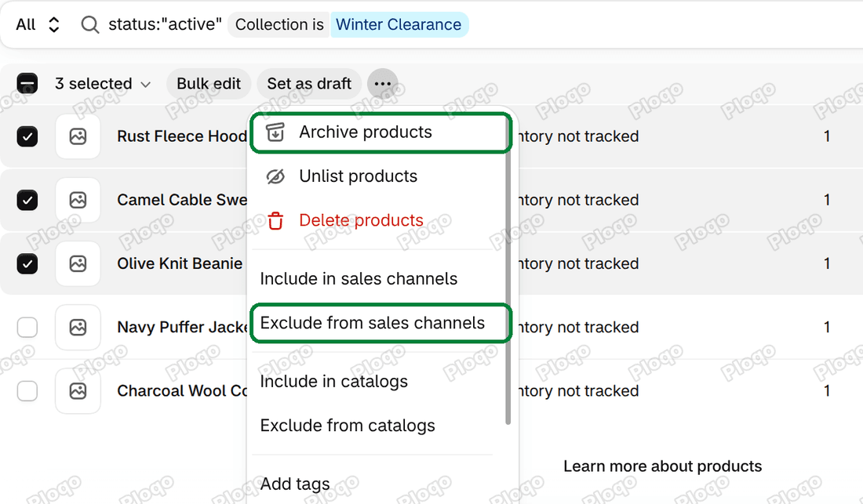Click inventory not tracked in Navy Puffer row

click(578, 328)
